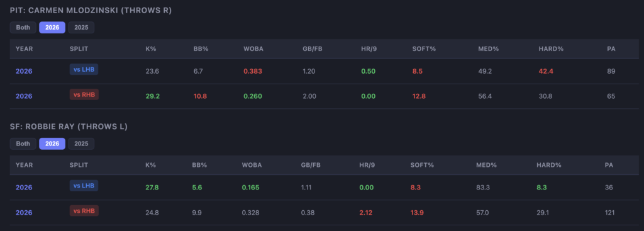The width and height of the screenshot is (644, 231).
Task: Click PA value 121
Action: pyautogui.click(x=609, y=213)
